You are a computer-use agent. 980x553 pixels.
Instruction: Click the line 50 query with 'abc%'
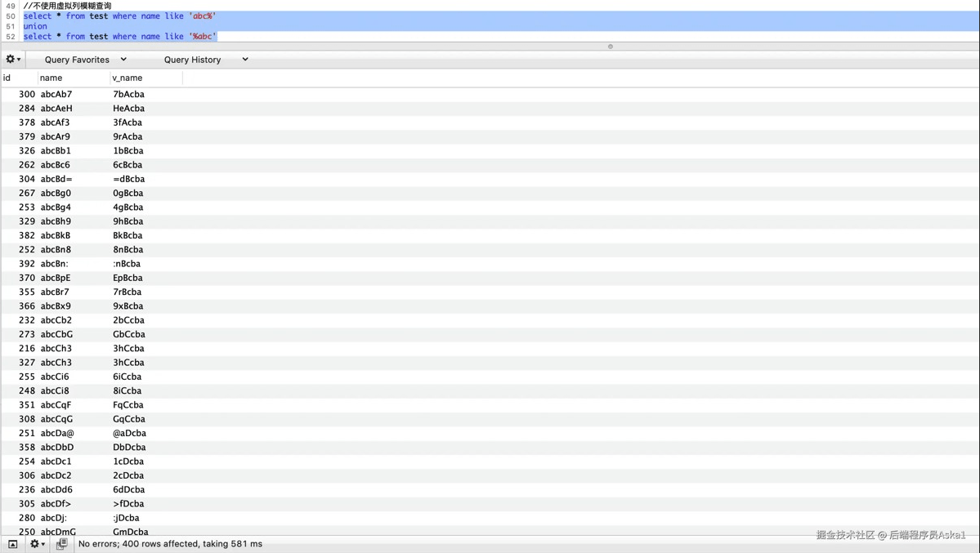tap(120, 16)
